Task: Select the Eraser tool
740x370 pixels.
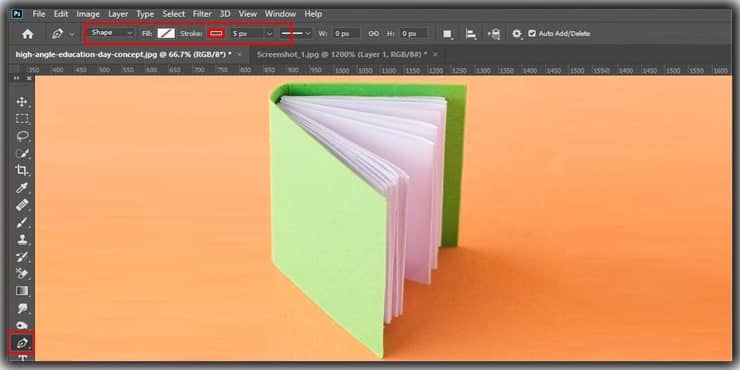Action: coord(22,273)
